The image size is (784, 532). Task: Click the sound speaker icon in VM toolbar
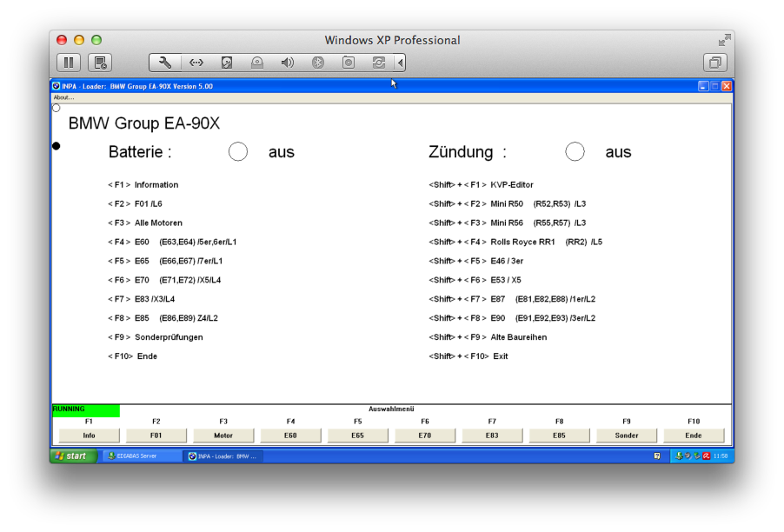pos(288,63)
